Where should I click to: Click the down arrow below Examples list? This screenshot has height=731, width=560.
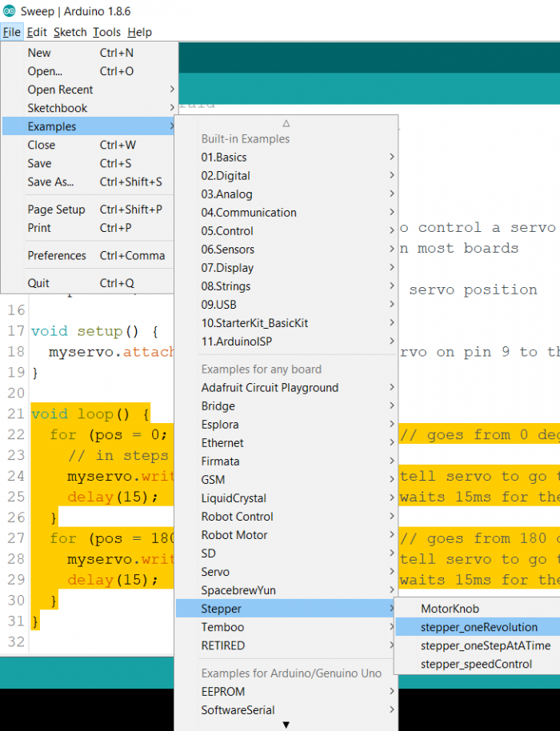click(x=286, y=725)
